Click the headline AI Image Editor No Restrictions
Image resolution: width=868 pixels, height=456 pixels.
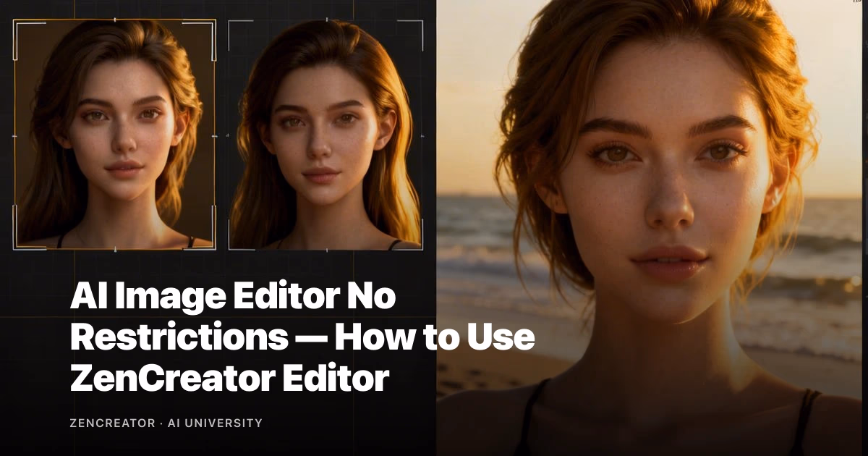(231, 295)
